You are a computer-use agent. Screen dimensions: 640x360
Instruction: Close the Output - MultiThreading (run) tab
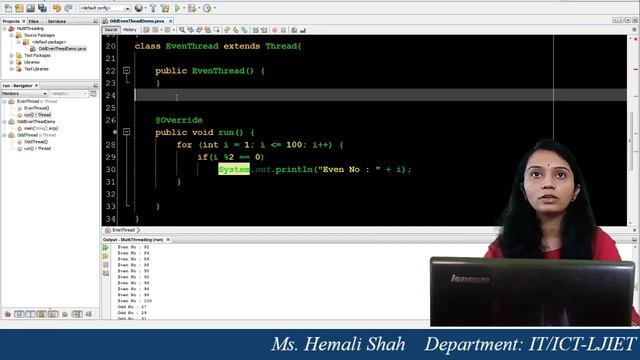click(x=168, y=240)
